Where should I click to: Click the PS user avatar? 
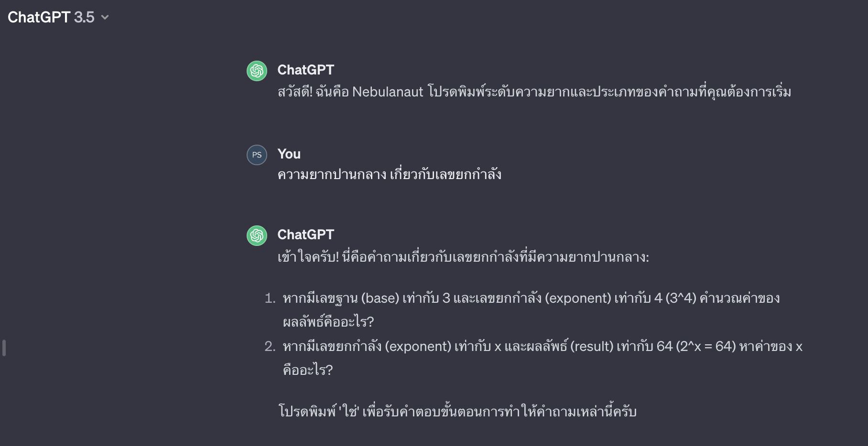tap(257, 155)
